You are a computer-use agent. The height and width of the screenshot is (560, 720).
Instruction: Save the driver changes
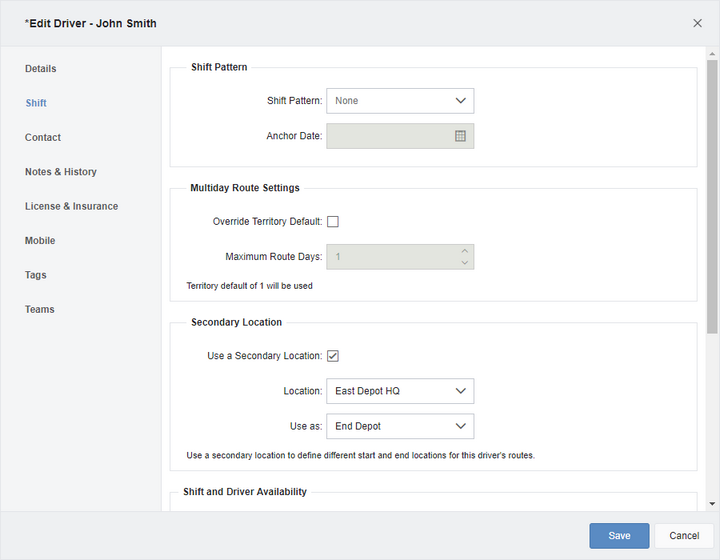[619, 536]
